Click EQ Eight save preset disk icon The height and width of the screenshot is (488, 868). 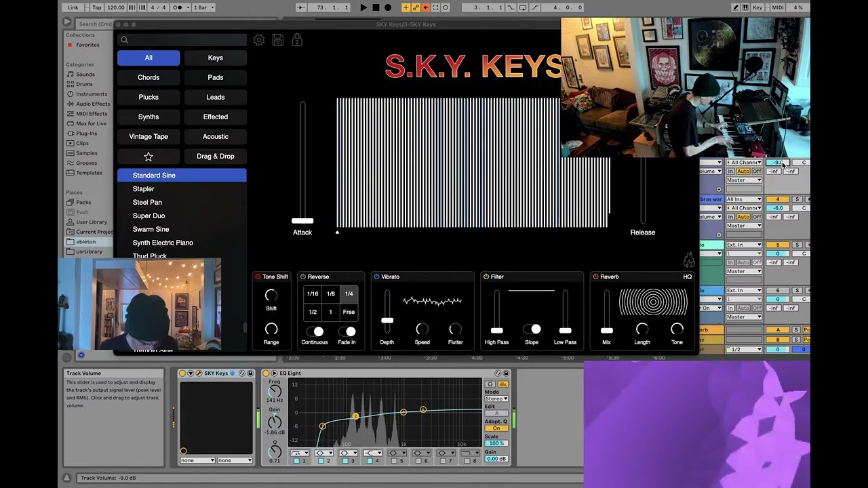click(x=506, y=373)
